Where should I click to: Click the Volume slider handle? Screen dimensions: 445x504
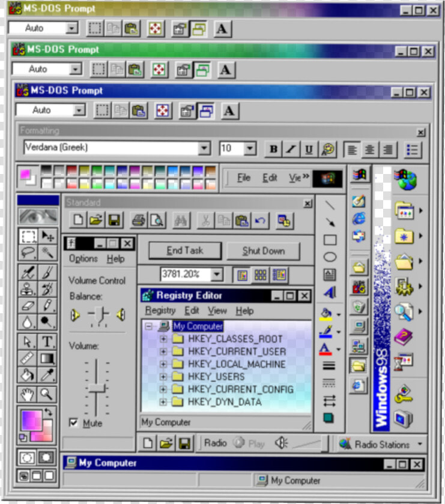(96, 388)
